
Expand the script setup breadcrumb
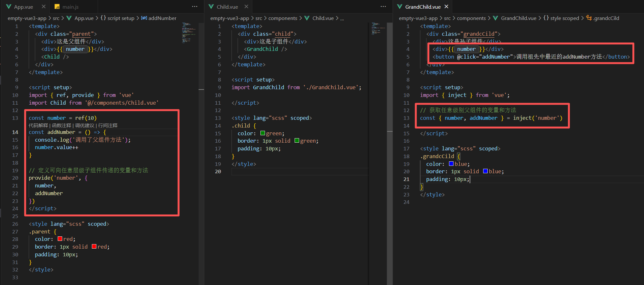click(x=121, y=18)
